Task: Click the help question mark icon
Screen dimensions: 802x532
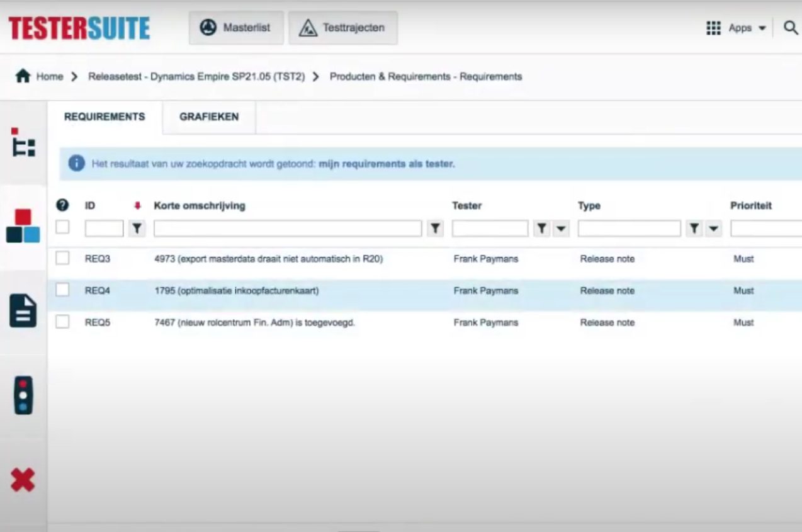Action: coord(62,205)
